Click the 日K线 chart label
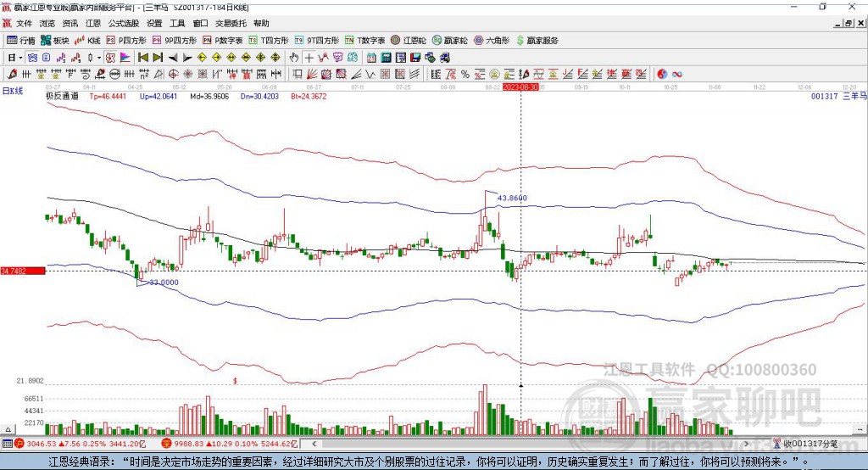 click(x=13, y=91)
